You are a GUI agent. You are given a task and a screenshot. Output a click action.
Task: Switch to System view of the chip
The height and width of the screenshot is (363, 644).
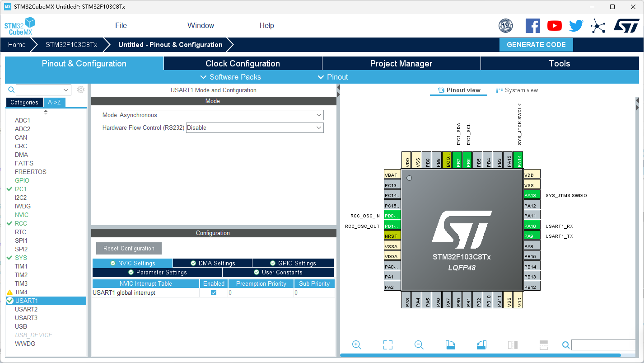517,90
